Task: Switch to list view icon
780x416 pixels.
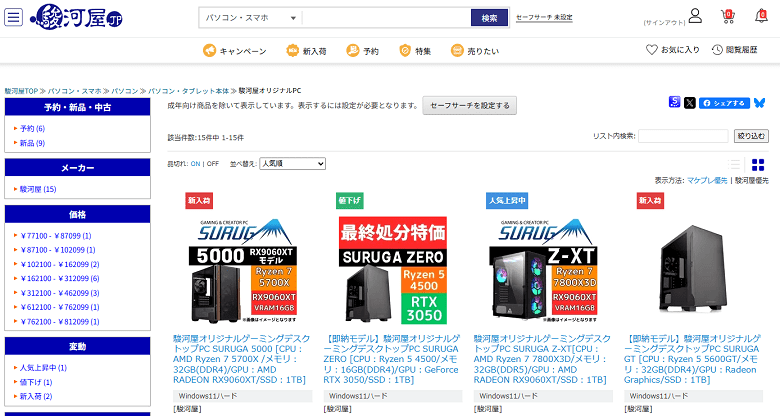Action: pyautogui.click(x=734, y=164)
